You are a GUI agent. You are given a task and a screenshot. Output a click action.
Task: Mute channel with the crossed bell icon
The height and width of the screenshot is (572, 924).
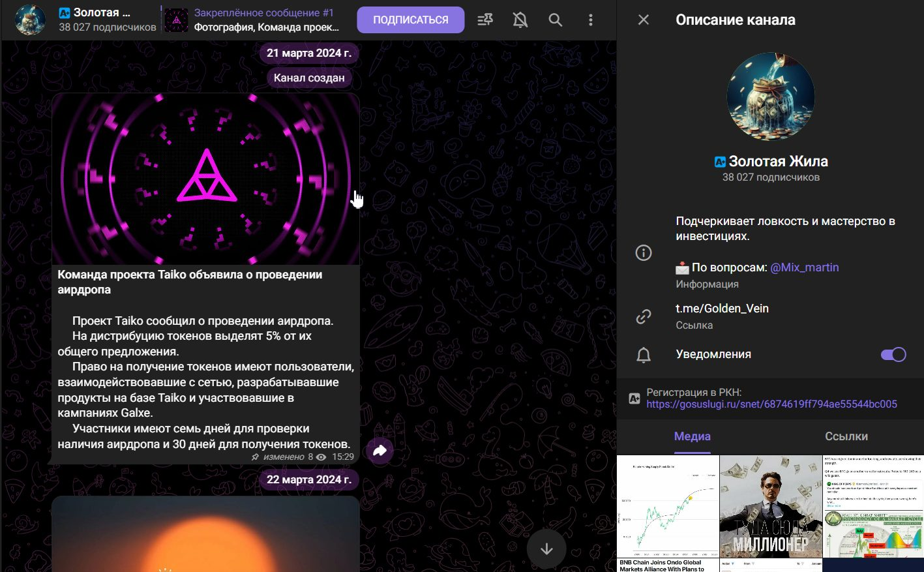coord(520,20)
